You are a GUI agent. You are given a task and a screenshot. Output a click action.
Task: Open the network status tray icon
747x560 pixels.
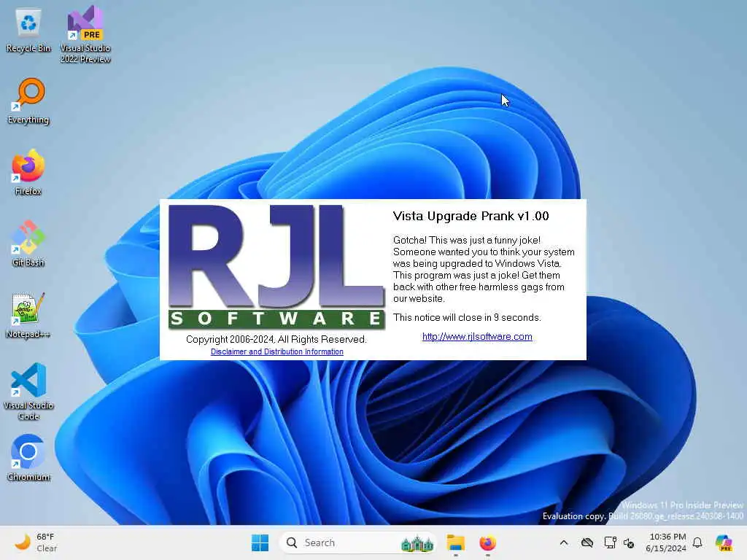click(x=611, y=542)
